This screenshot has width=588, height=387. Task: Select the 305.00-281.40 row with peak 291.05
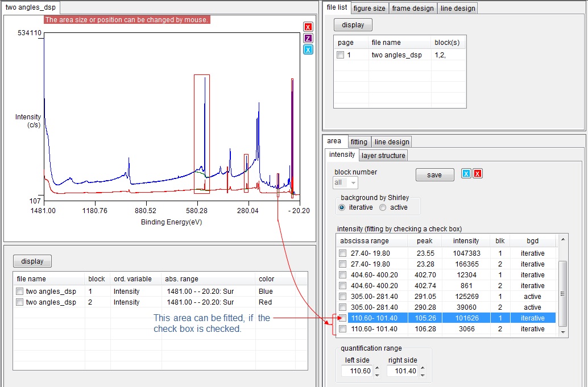coord(421,297)
